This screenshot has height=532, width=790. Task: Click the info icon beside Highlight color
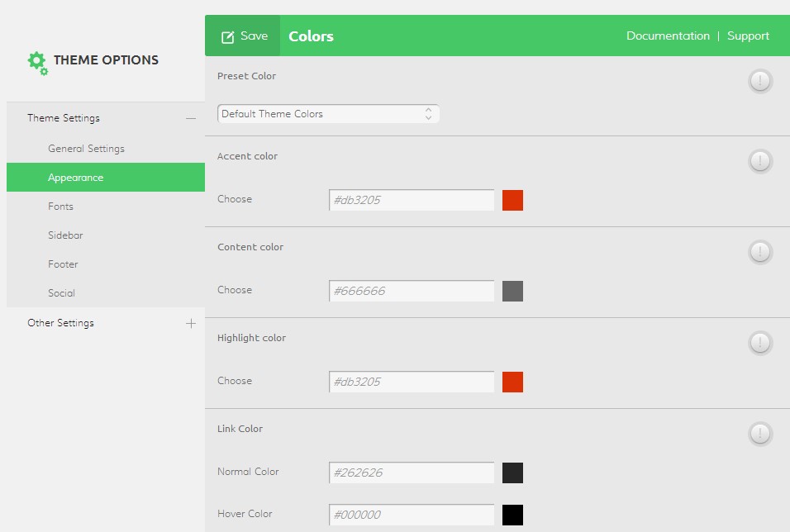coord(760,343)
